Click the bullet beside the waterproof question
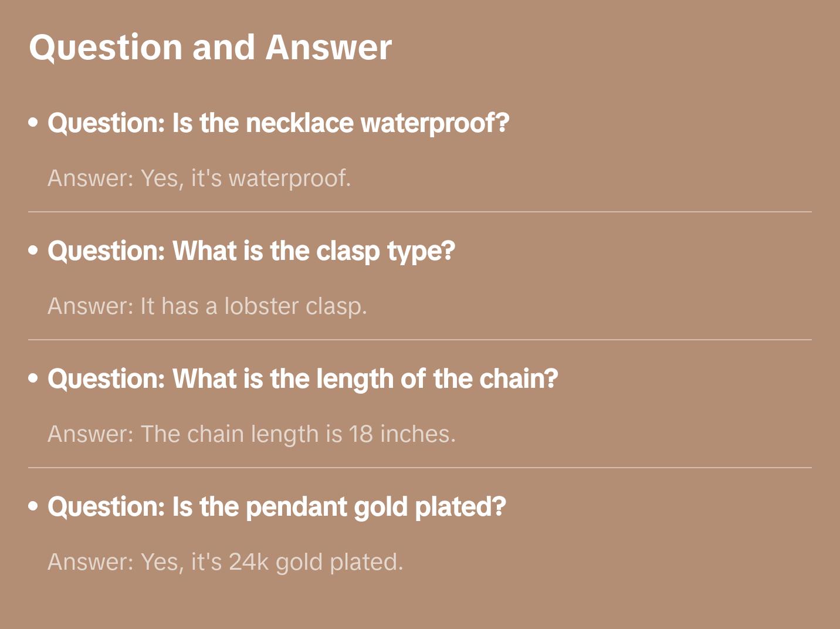Screen dimensions: 840x629 pos(33,123)
